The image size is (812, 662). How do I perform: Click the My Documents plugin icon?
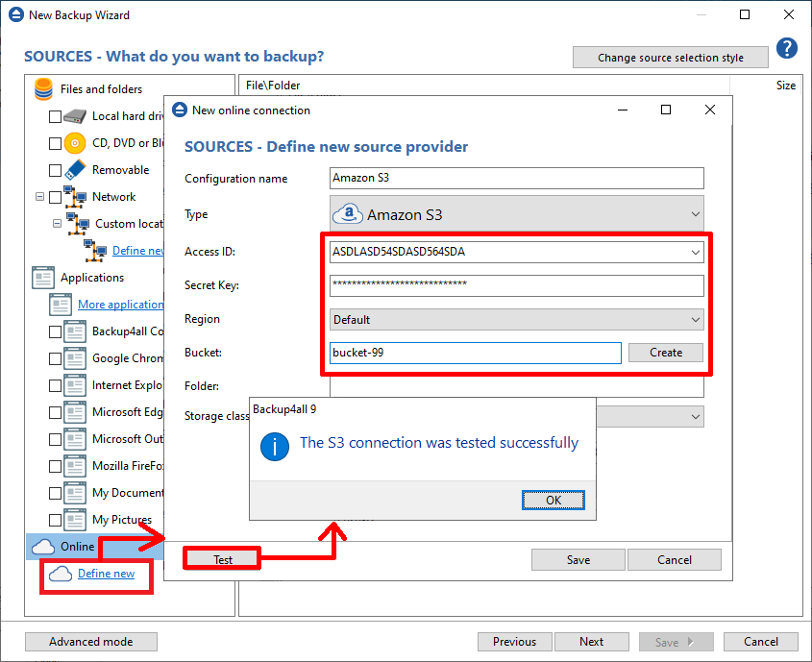tap(75, 493)
